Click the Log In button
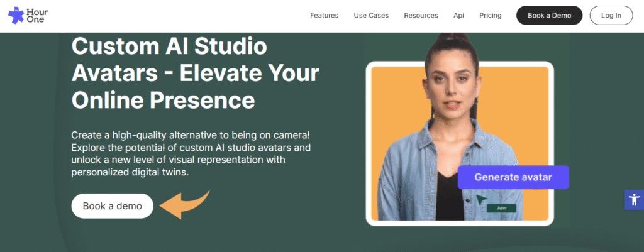 [611, 15]
